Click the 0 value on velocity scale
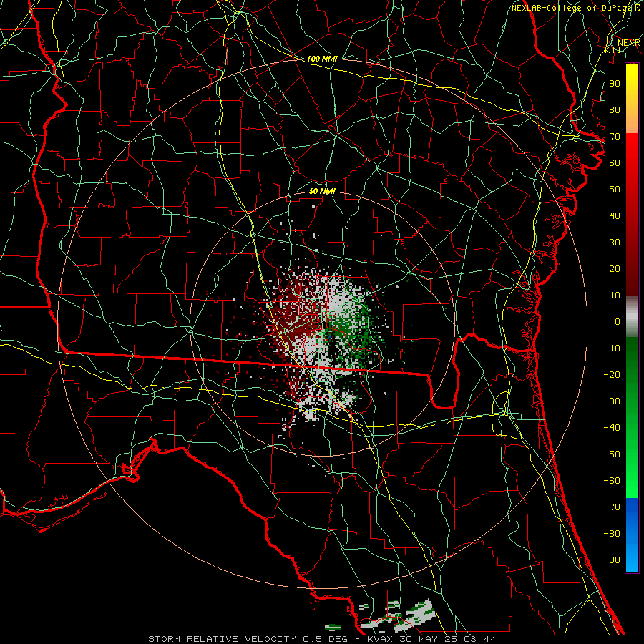This screenshot has height=644, width=644. [x=618, y=322]
